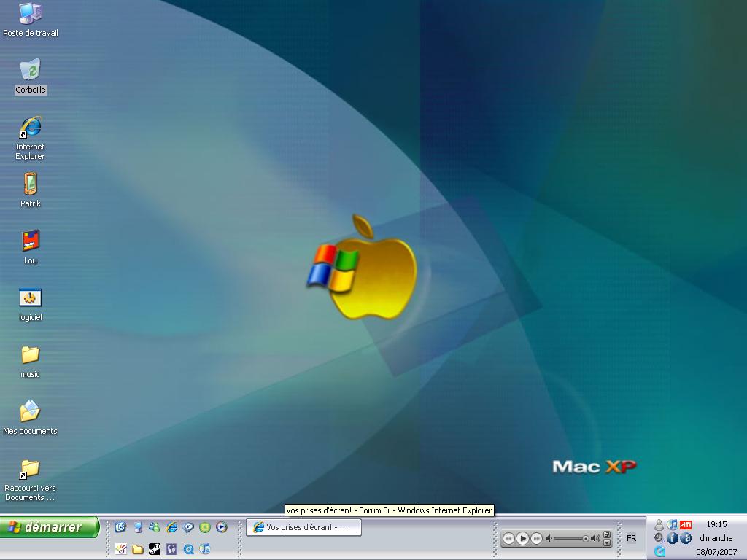The image size is (747, 560).
Task: Click the first blue quick launch icon
Action: [x=120, y=527]
